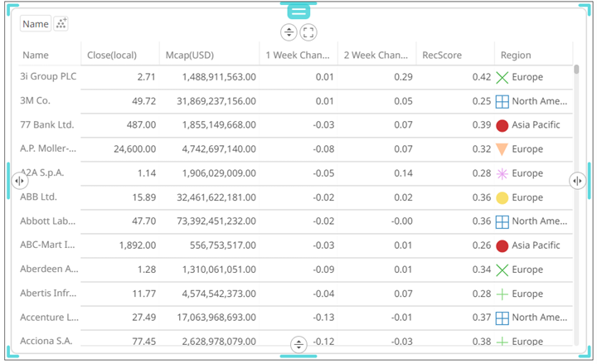597x364 pixels.
Task: Click the red circle for 77 Bank Ltd.
Action: point(502,126)
